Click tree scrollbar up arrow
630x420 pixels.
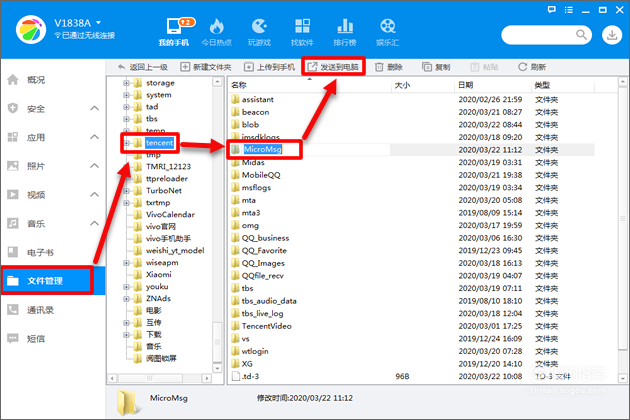(217, 82)
